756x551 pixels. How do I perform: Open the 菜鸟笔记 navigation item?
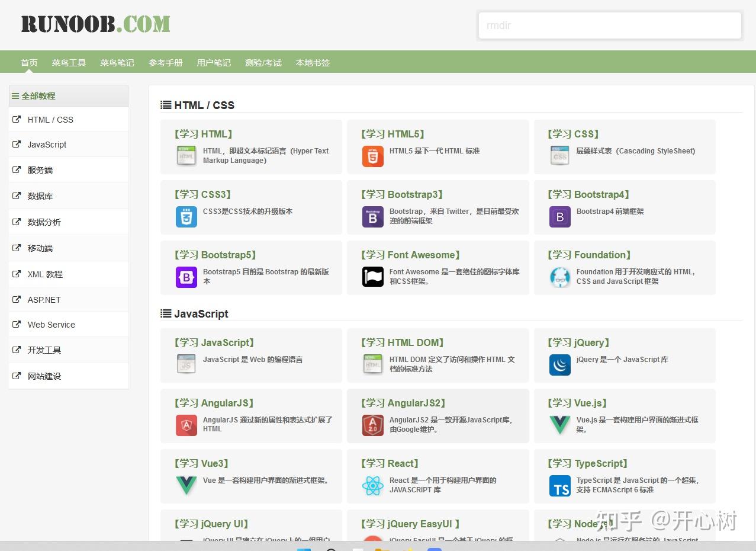point(117,63)
